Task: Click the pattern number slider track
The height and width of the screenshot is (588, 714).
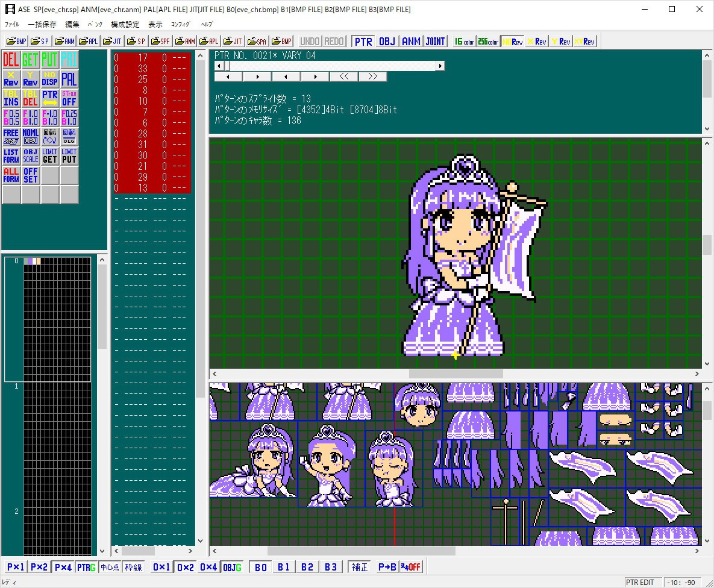Action: tap(330, 66)
